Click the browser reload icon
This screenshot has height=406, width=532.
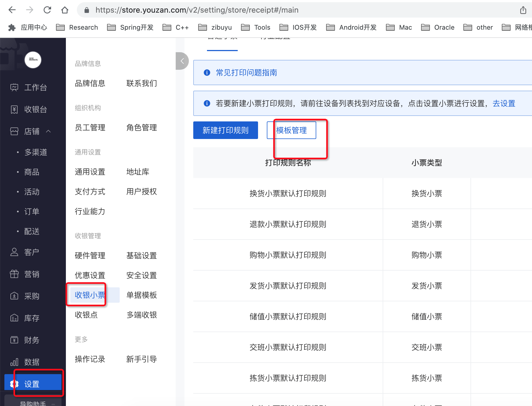pyautogui.click(x=47, y=10)
